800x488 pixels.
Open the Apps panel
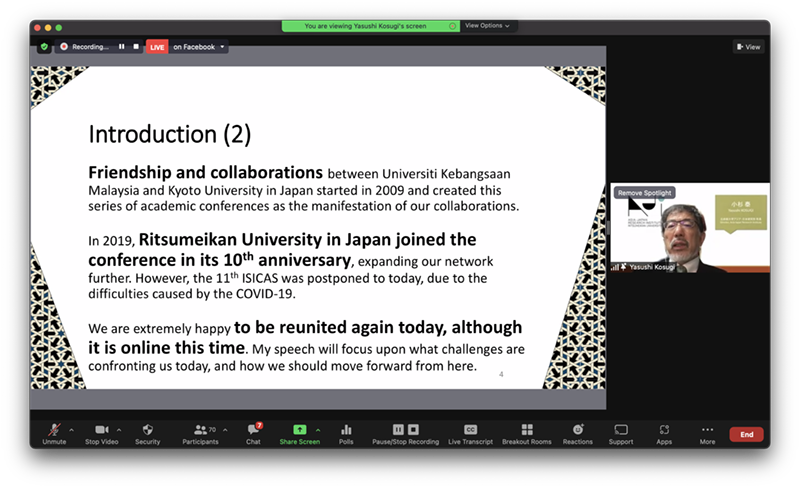coord(664,430)
